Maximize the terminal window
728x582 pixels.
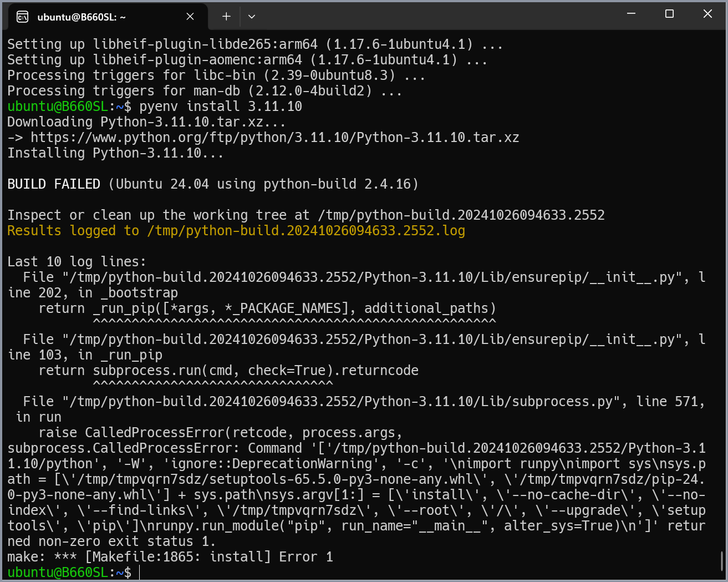(x=669, y=14)
